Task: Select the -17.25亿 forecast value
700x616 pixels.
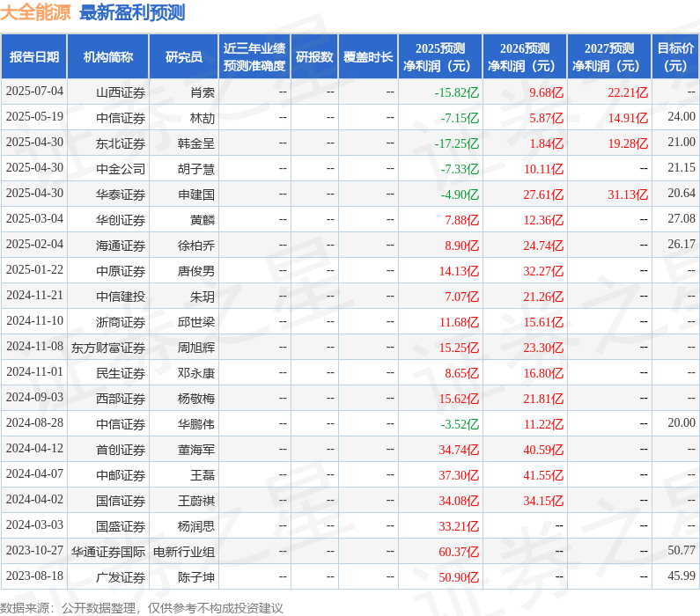Action: click(457, 143)
